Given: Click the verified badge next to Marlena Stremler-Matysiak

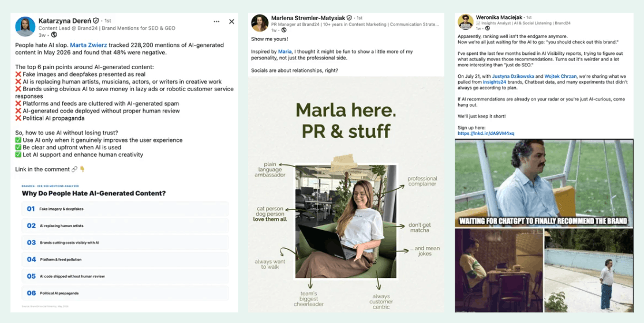Looking at the screenshot, I should [x=349, y=18].
